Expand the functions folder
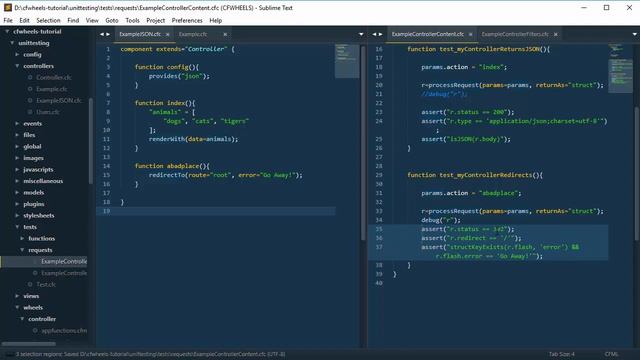The image size is (640, 360). point(22,238)
